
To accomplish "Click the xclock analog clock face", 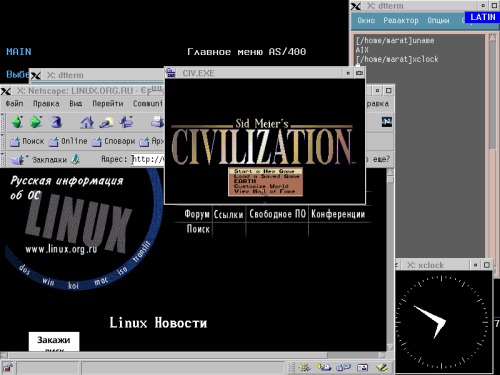I will [x=443, y=322].
